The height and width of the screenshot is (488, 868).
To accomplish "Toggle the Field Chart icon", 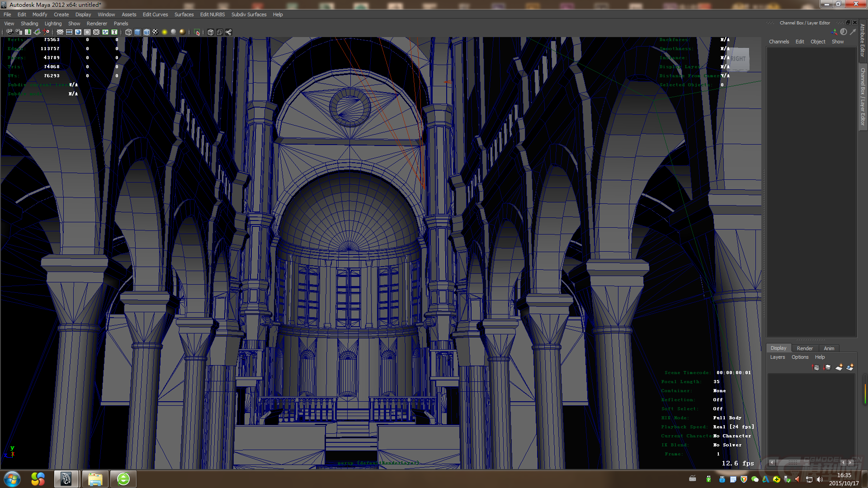I will [96, 32].
